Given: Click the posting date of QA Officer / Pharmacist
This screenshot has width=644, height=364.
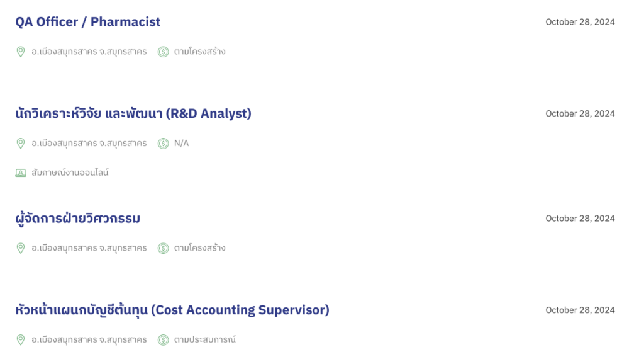Looking at the screenshot, I should tap(580, 22).
